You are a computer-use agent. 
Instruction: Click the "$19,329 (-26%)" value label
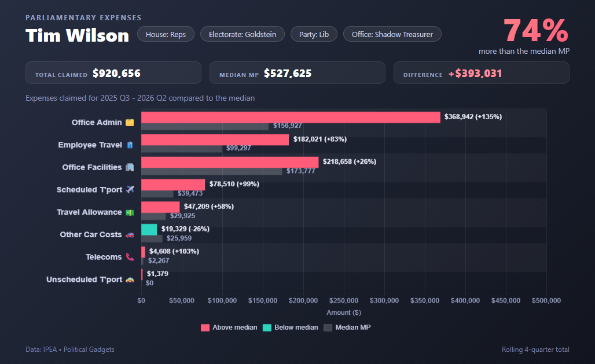pos(185,229)
